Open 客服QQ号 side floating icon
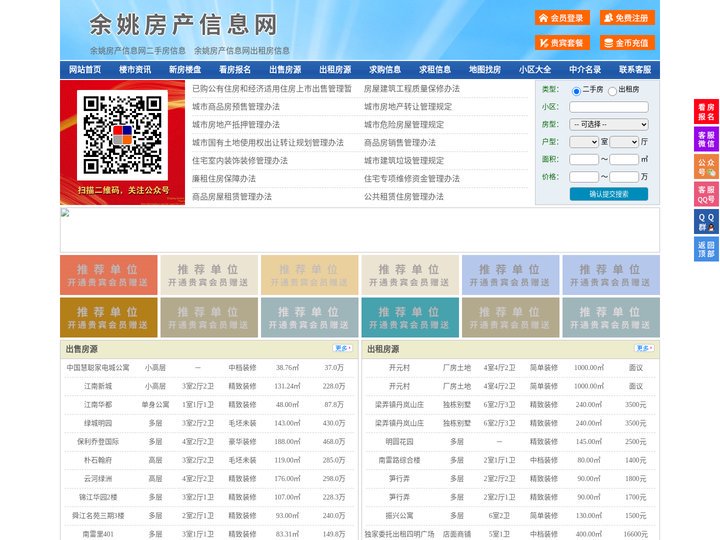 [706, 194]
